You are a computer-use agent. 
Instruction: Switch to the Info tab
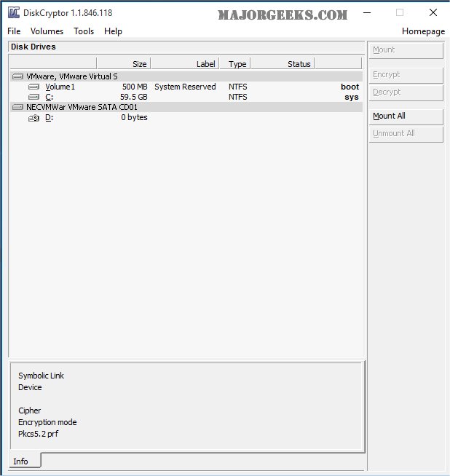point(21,461)
